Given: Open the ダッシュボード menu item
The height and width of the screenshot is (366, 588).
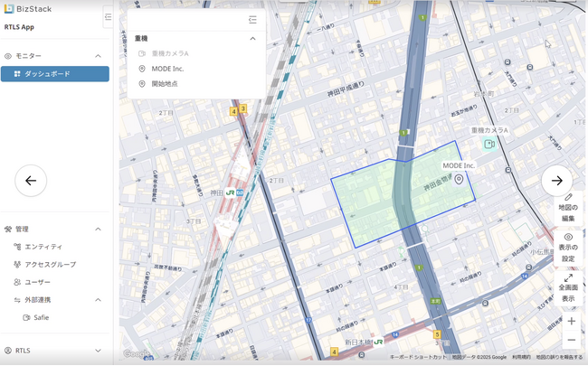Looking at the screenshot, I should [55, 74].
